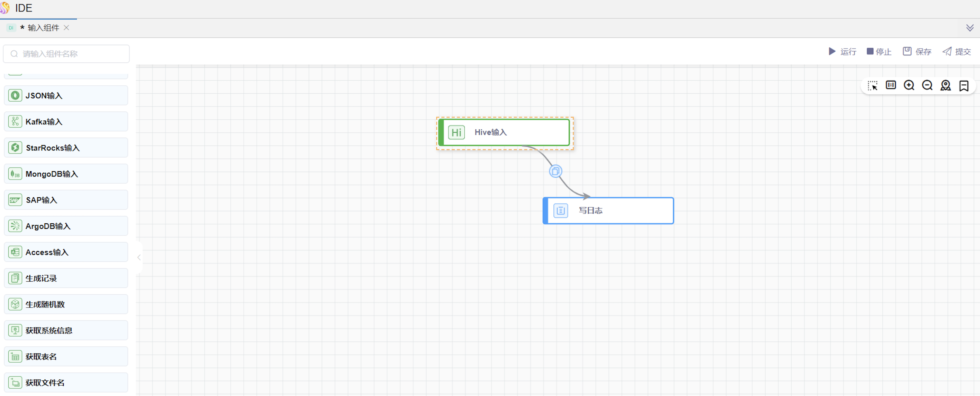Select the MongoDB输入 component
Screen dimensions: 980x396
[66, 174]
